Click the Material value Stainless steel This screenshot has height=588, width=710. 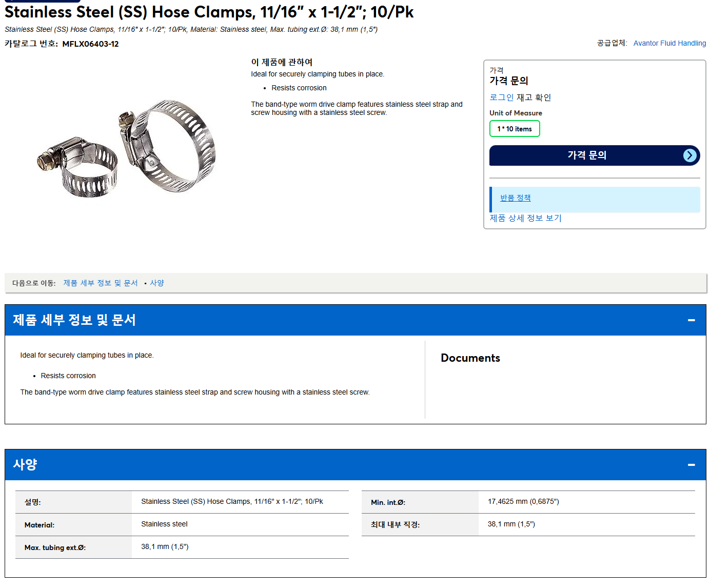pos(164,524)
